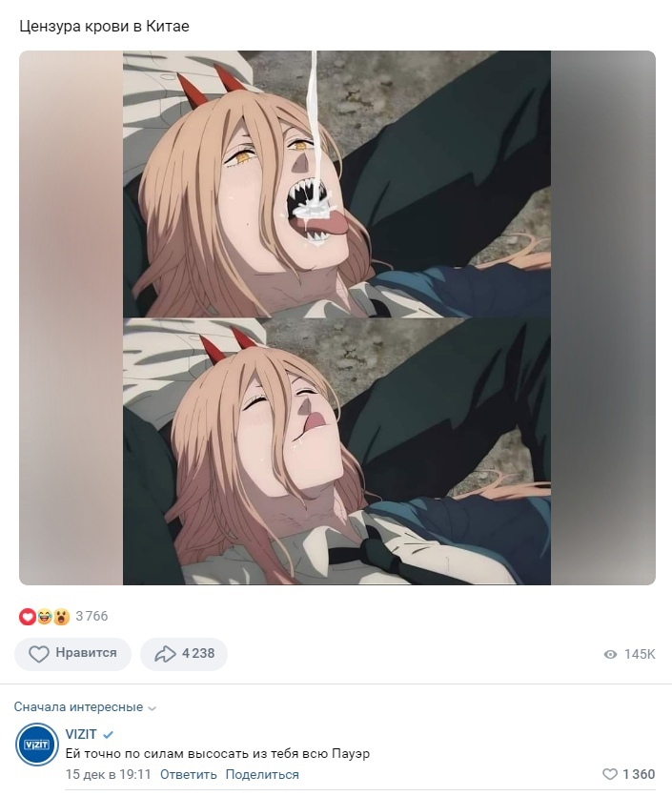Click the share arrow with 4238 count

[x=165, y=654]
